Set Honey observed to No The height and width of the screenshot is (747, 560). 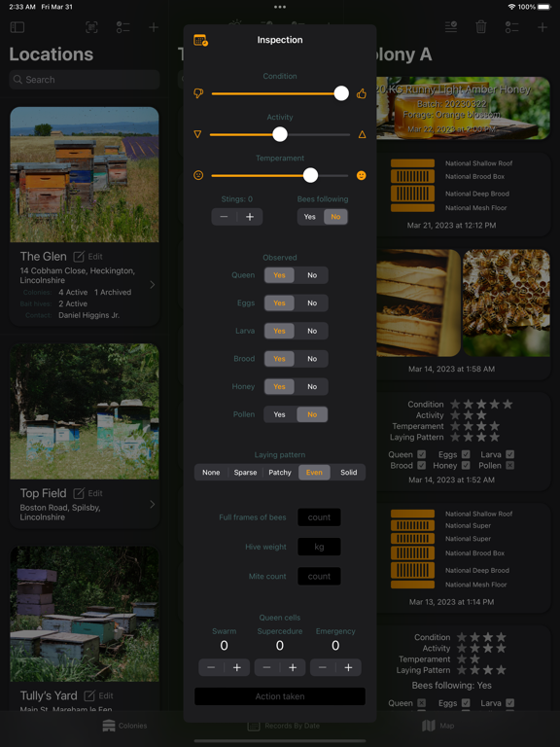[312, 387]
